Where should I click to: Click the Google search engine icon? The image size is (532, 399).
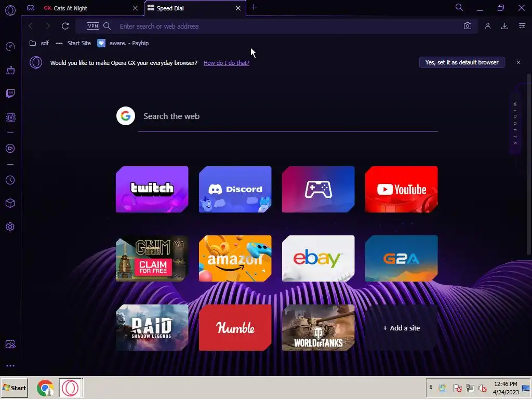126,116
